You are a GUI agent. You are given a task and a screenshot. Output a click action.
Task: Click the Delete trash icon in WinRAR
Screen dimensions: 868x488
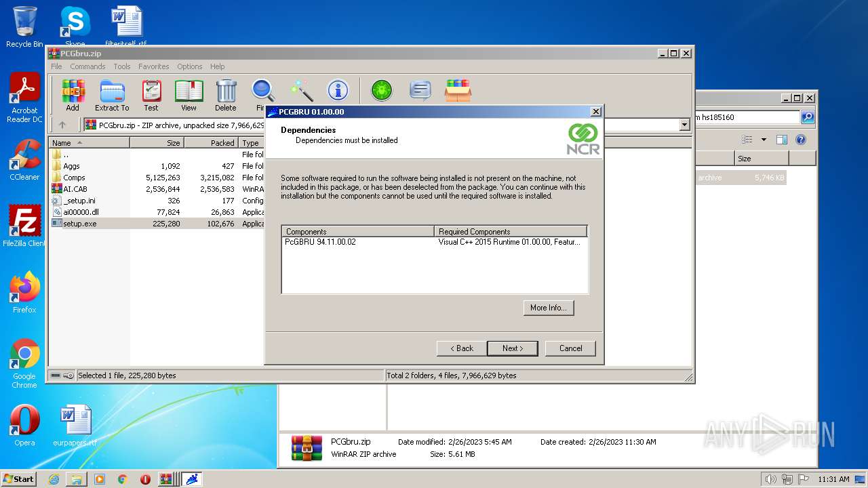coord(226,95)
